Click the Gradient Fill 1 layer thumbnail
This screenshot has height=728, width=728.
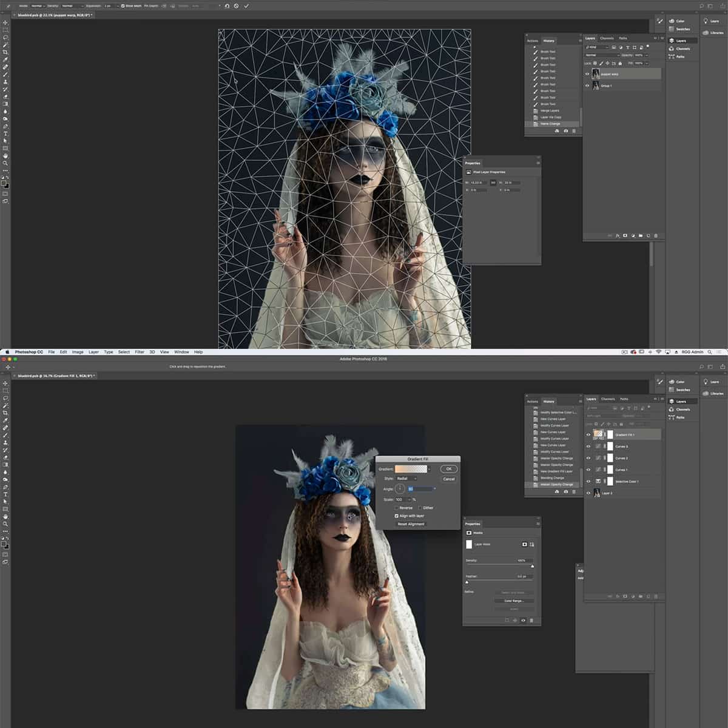coord(598,434)
